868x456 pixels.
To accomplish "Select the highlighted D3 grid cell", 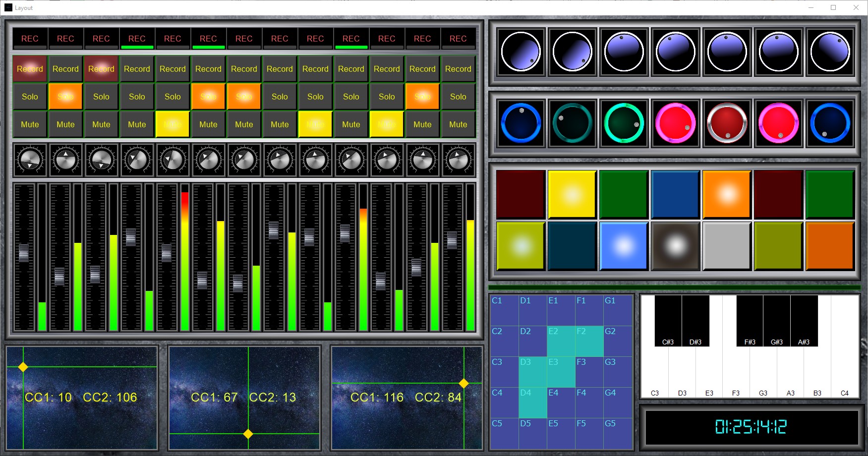I will (533, 372).
